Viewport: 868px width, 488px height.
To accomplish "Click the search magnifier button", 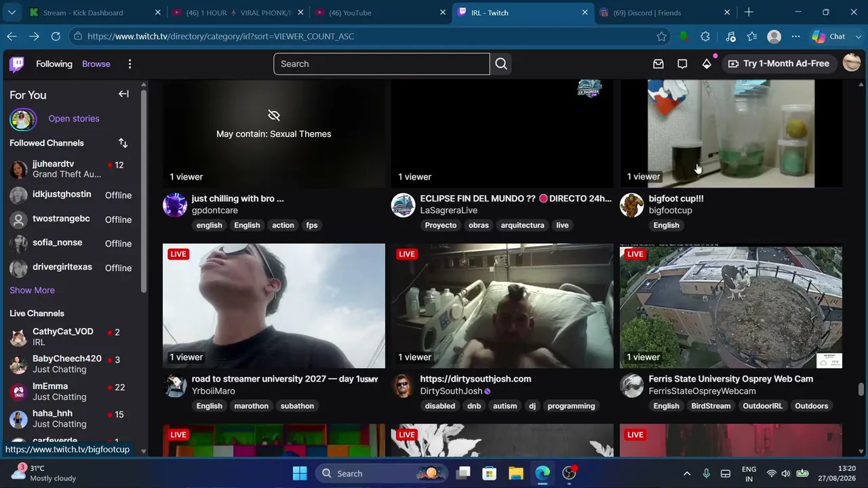I will (501, 64).
